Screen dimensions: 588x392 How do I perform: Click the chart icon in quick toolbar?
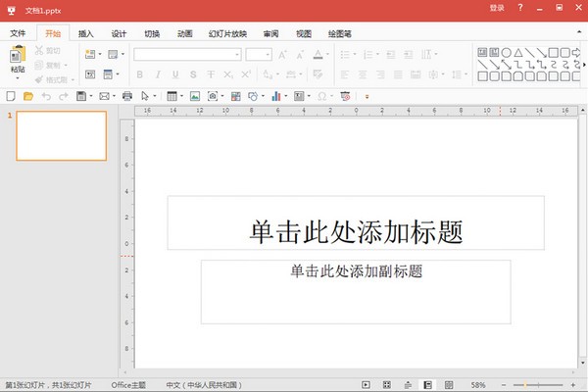click(x=275, y=96)
